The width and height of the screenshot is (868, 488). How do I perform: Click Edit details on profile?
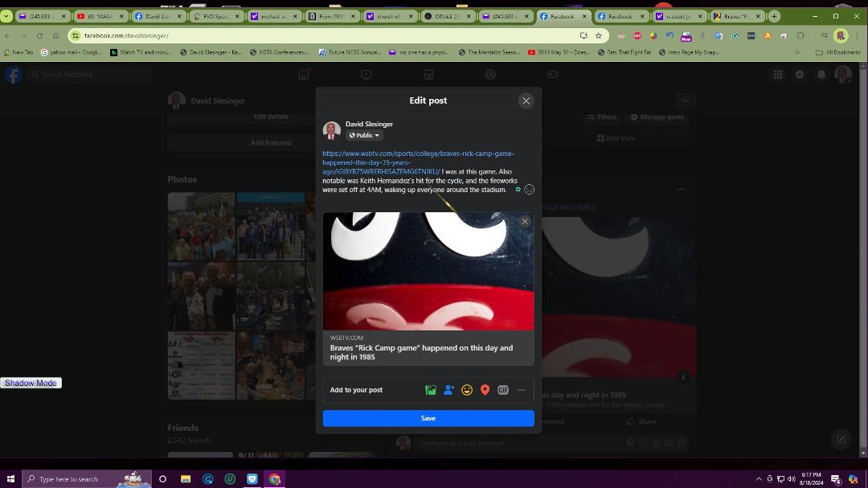pyautogui.click(x=271, y=117)
